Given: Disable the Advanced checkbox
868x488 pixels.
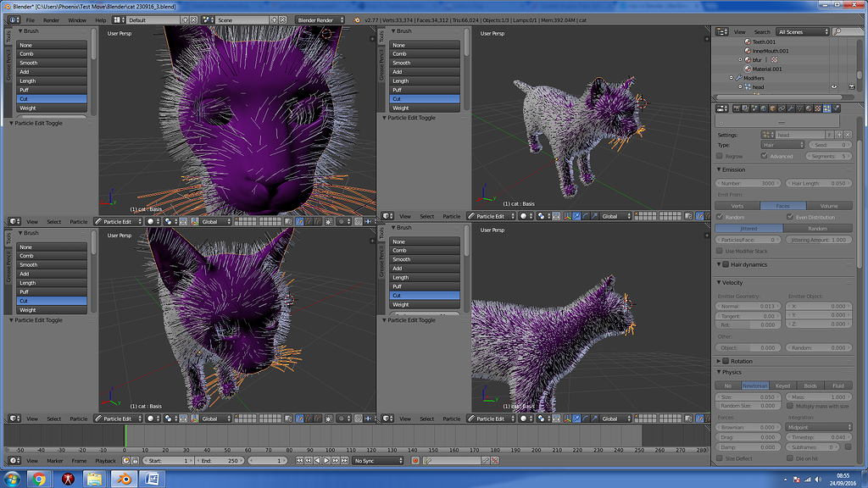Looking at the screenshot, I should tap(764, 156).
